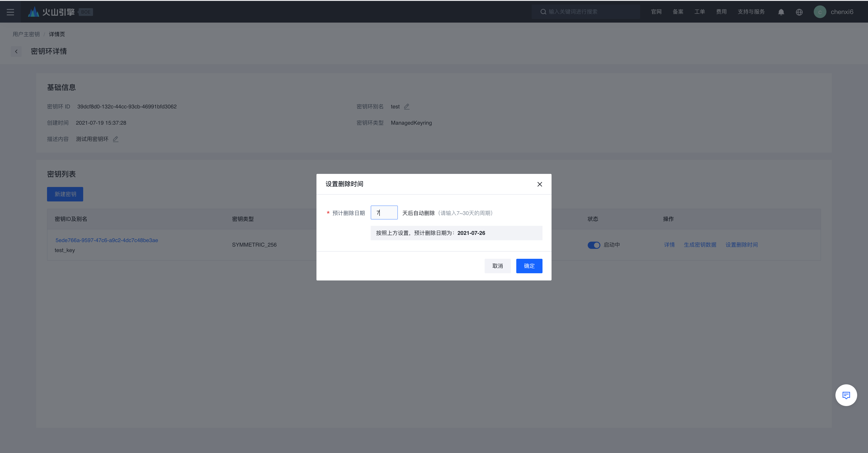This screenshot has height=453, width=868.
Task: Click the test_key alias text
Action: 65,250
